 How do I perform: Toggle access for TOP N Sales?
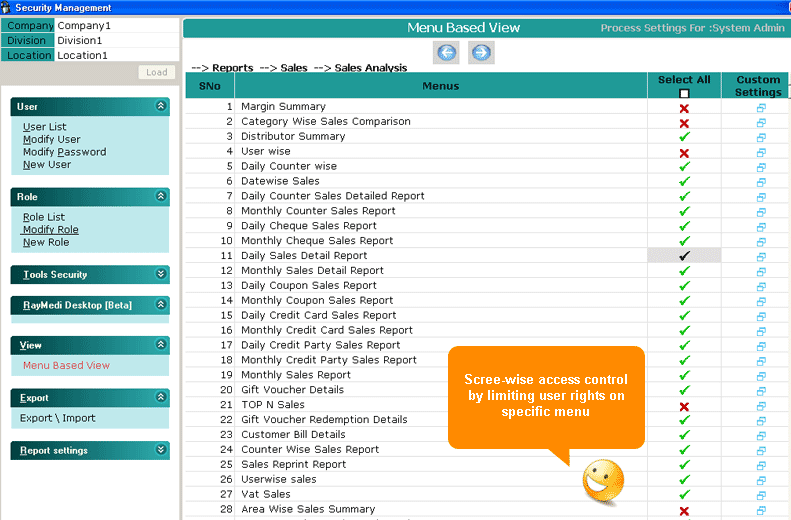pos(684,406)
